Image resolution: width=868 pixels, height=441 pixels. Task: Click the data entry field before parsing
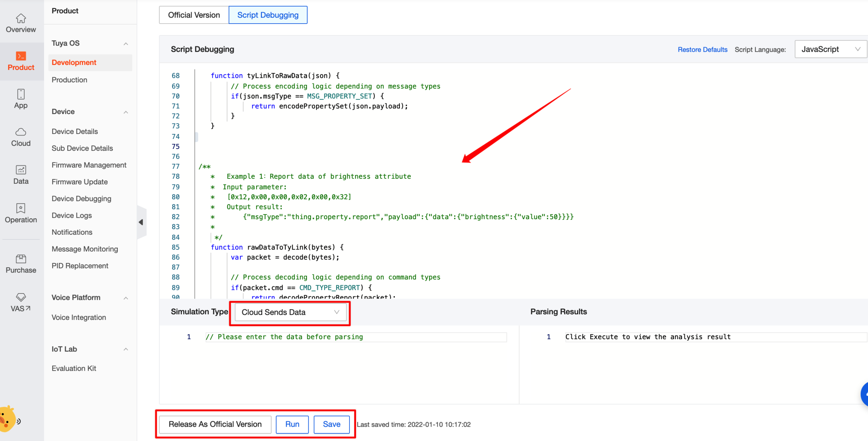tap(355, 337)
